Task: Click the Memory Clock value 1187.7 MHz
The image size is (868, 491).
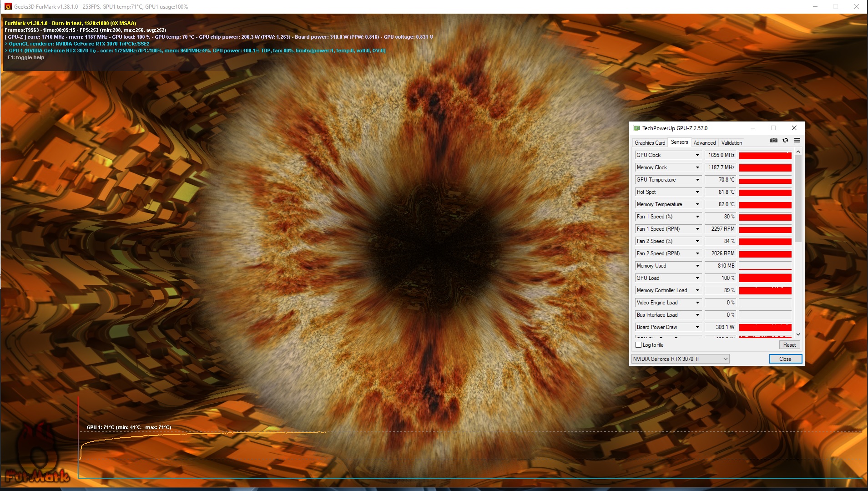Action: pos(721,167)
